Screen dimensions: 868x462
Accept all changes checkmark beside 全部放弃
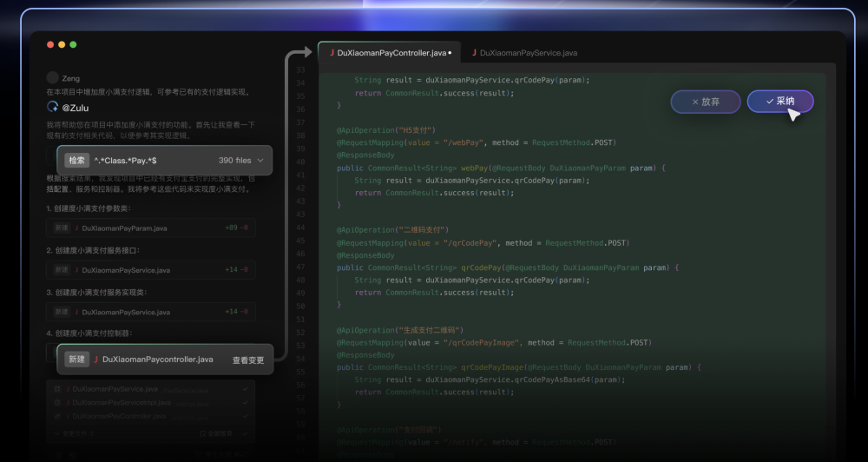246,433
